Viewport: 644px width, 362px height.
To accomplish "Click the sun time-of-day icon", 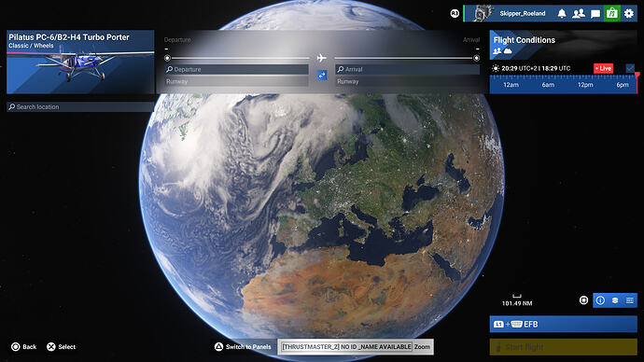I will pos(496,68).
